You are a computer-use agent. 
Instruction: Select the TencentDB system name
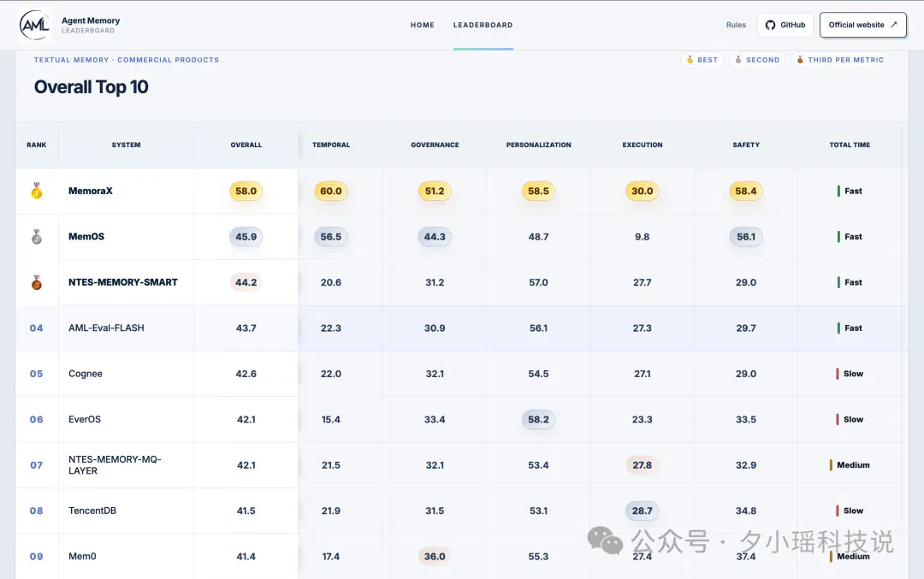coord(92,511)
